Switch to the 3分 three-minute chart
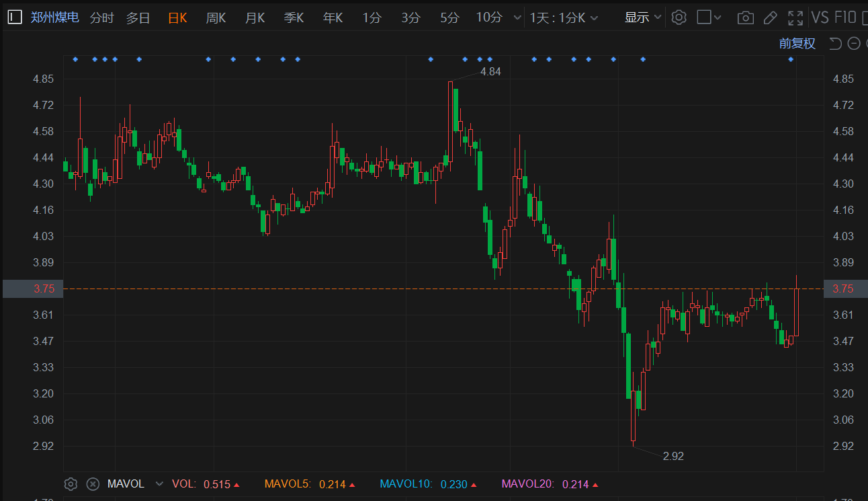This screenshot has height=501, width=868. [x=410, y=17]
